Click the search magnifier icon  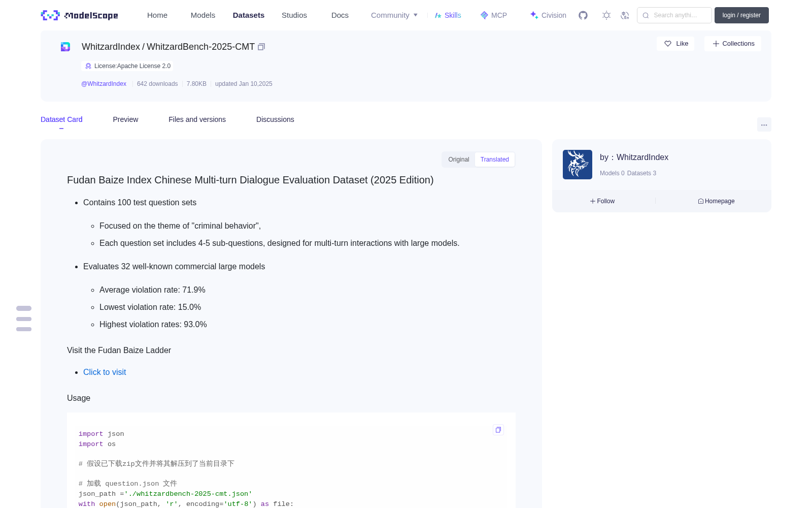pos(646,15)
